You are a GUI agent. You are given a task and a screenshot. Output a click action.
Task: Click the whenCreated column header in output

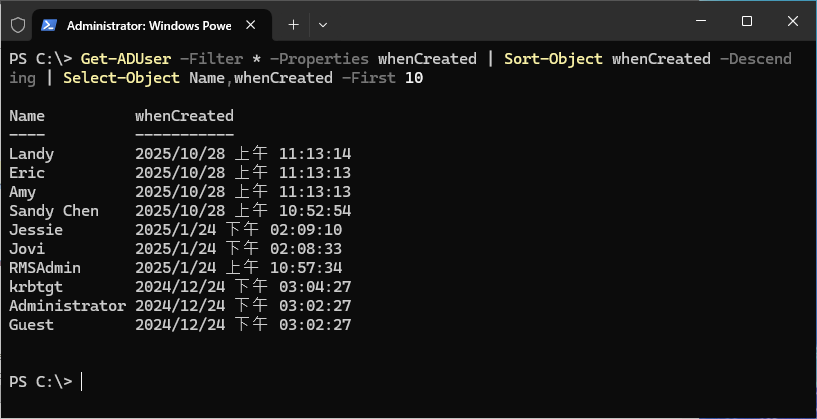coord(184,116)
